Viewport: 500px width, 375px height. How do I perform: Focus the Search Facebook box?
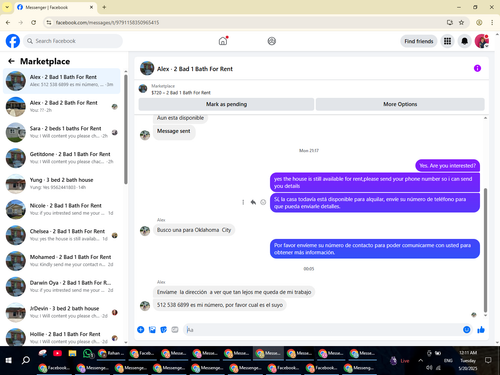tap(73, 41)
